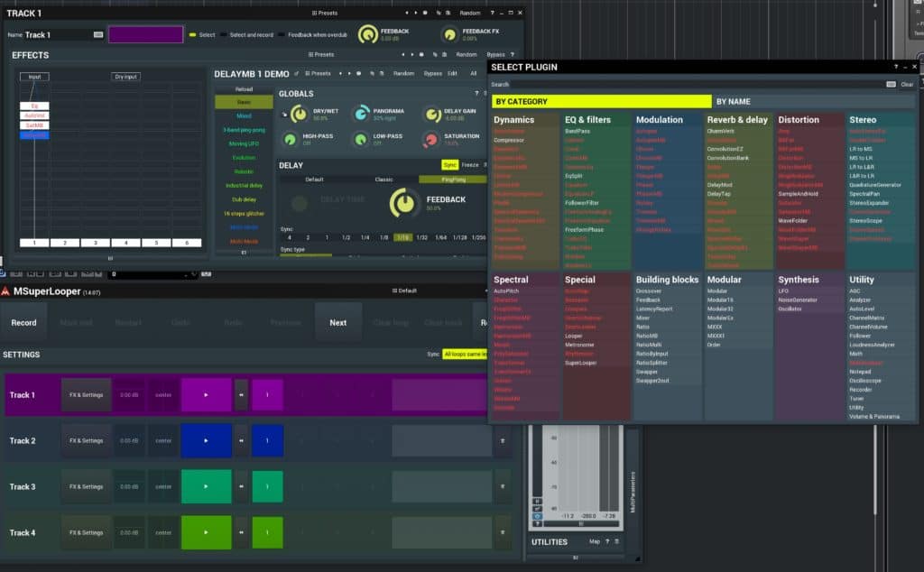The height and width of the screenshot is (572, 924).
Task: Select the 16 steps glitcher preset
Action: 244,213
